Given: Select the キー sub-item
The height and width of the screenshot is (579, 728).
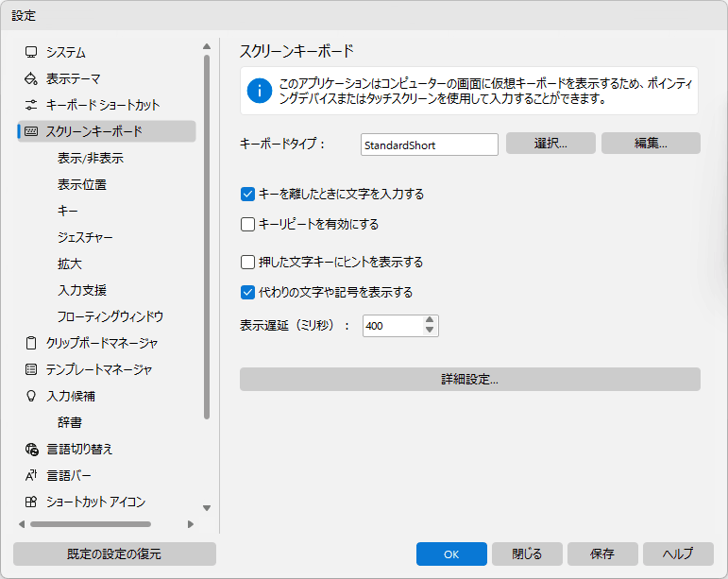Looking at the screenshot, I should click(68, 211).
